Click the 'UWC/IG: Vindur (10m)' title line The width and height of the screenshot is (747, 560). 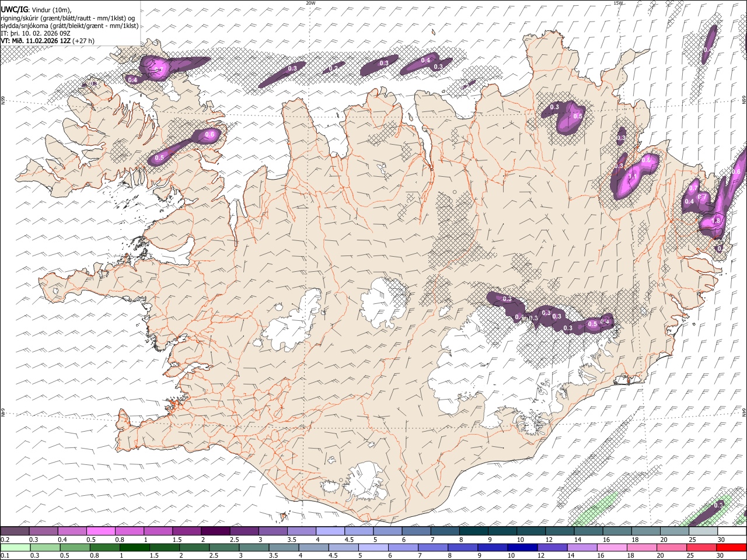(x=36, y=10)
